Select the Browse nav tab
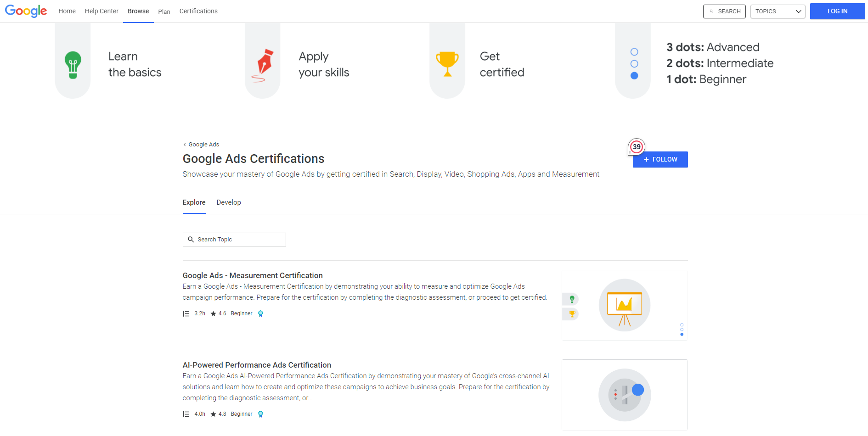Viewport: 868px width, 436px height. (138, 11)
